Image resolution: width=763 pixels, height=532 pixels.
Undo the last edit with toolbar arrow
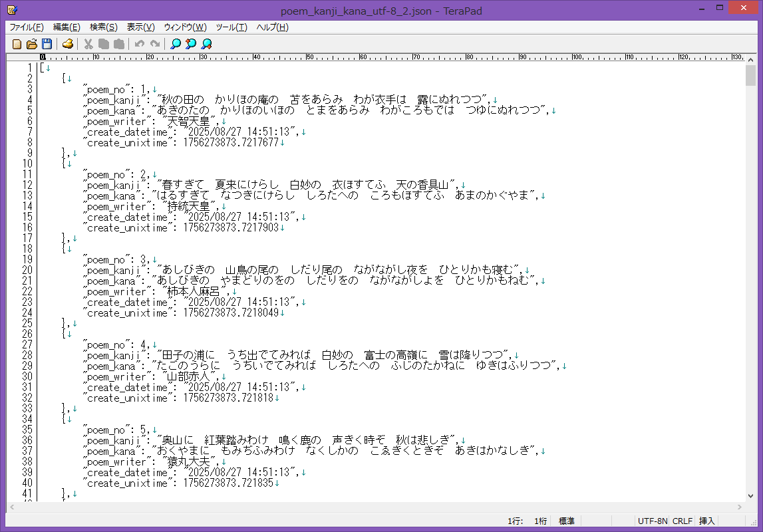click(x=139, y=44)
